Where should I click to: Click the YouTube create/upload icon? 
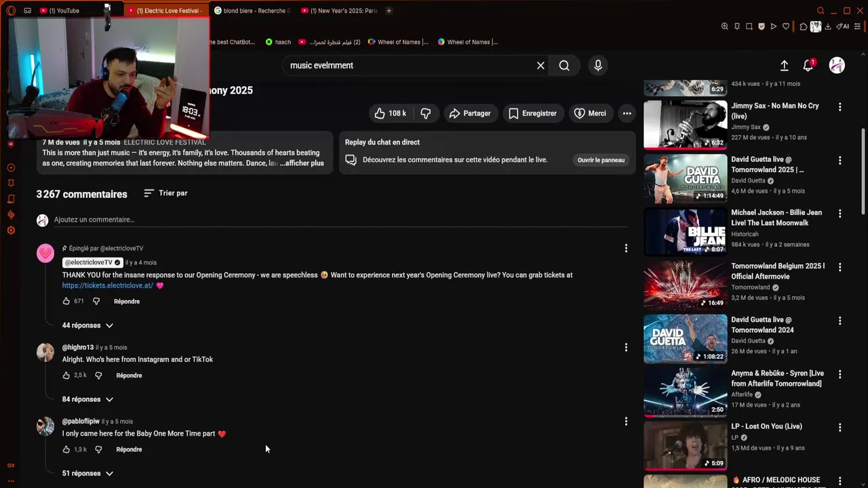[x=784, y=66]
